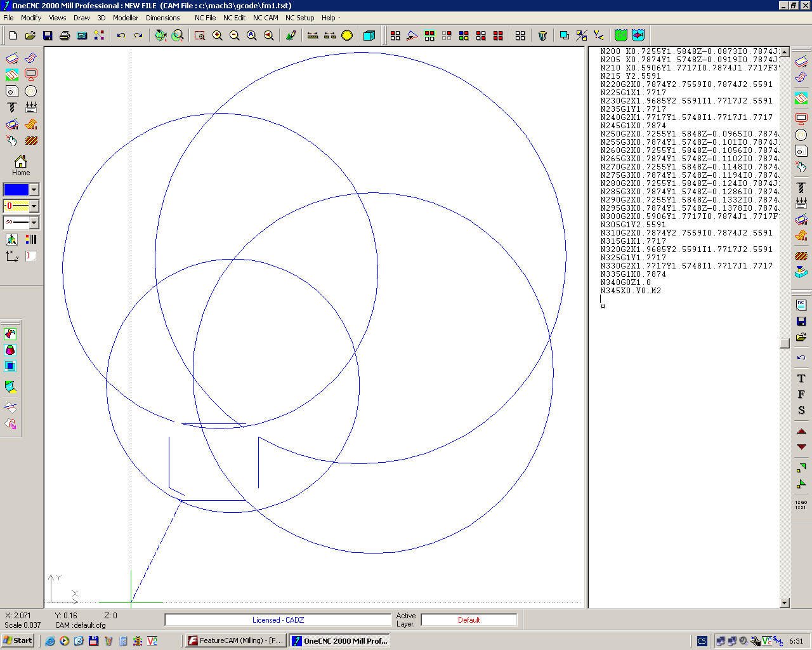Screen dimensions: 812x650
Task: Click the save floppy disk icon
Action: [x=48, y=36]
